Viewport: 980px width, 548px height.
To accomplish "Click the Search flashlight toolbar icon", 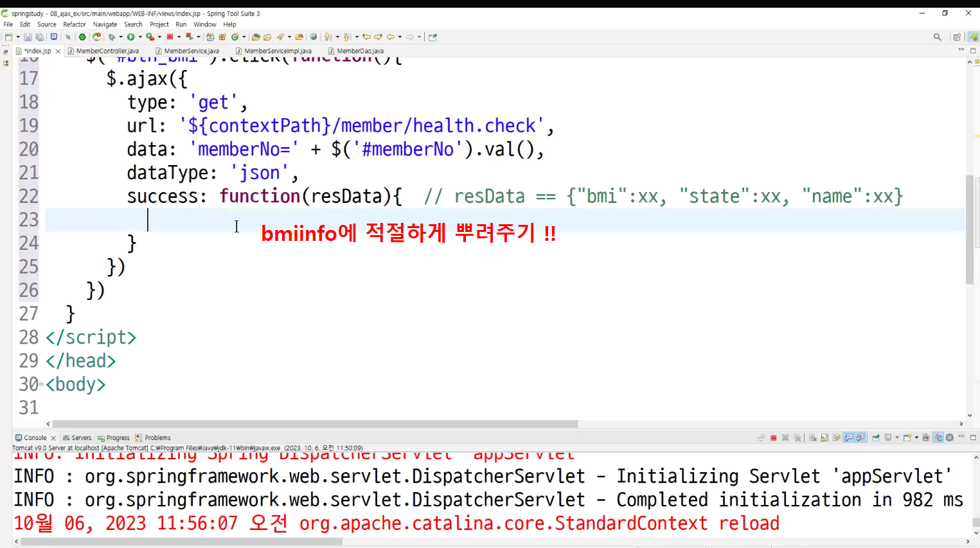I will click(x=280, y=37).
